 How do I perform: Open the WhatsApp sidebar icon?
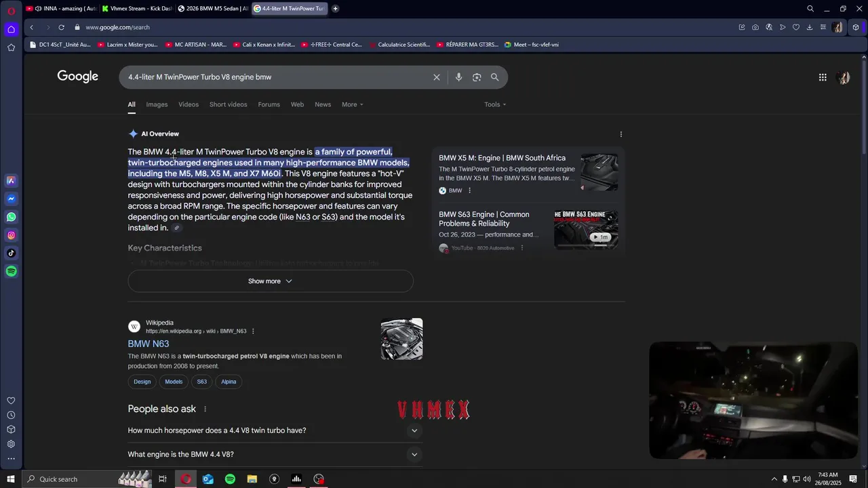(x=11, y=217)
